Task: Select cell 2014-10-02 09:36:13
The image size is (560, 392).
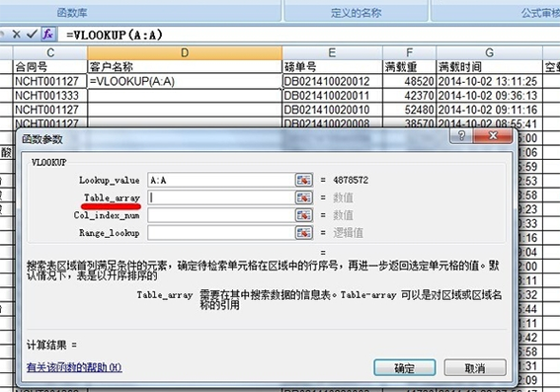Action: 489,96
